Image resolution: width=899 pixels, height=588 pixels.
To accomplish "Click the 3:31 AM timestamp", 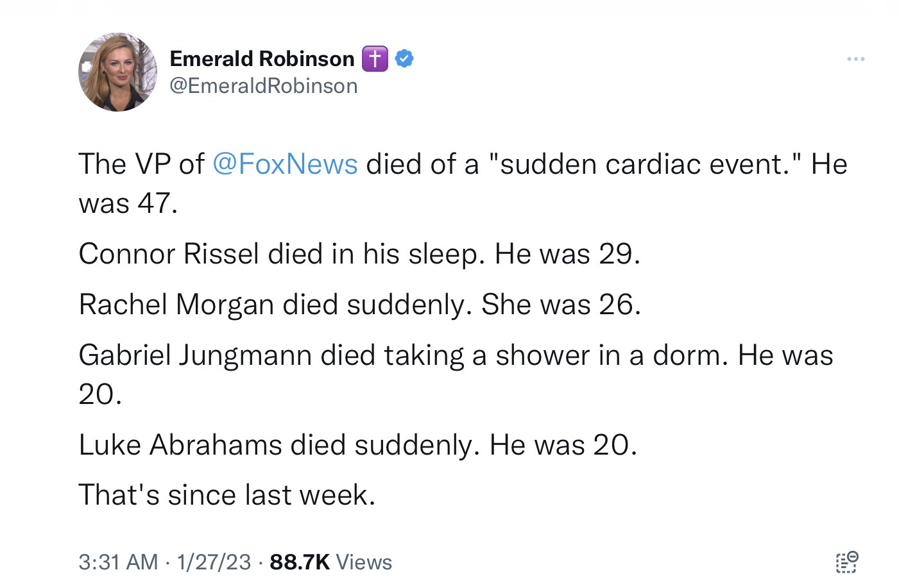I will pos(118,562).
